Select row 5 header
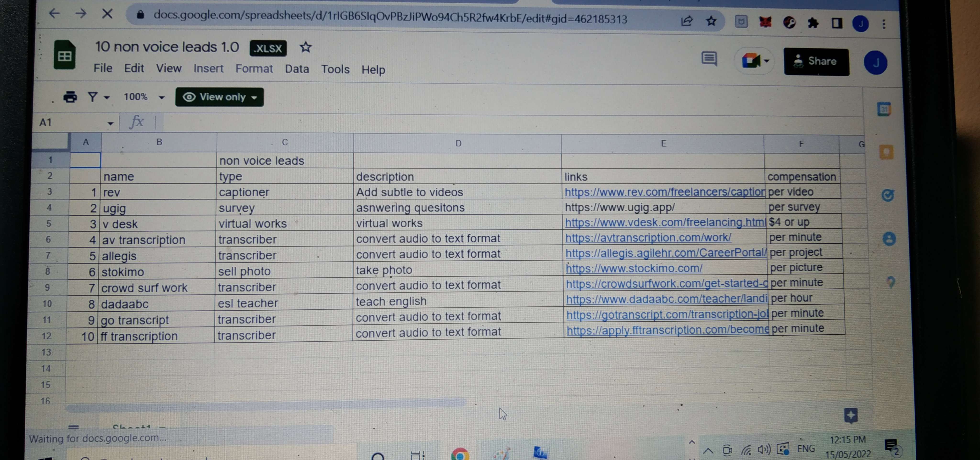 coord(49,223)
